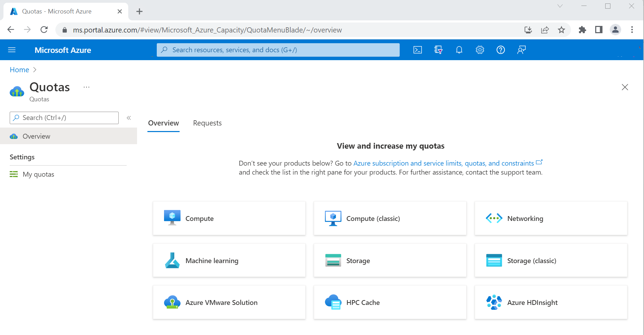Open the portal settings gear
The width and height of the screenshot is (644, 335).
(480, 50)
